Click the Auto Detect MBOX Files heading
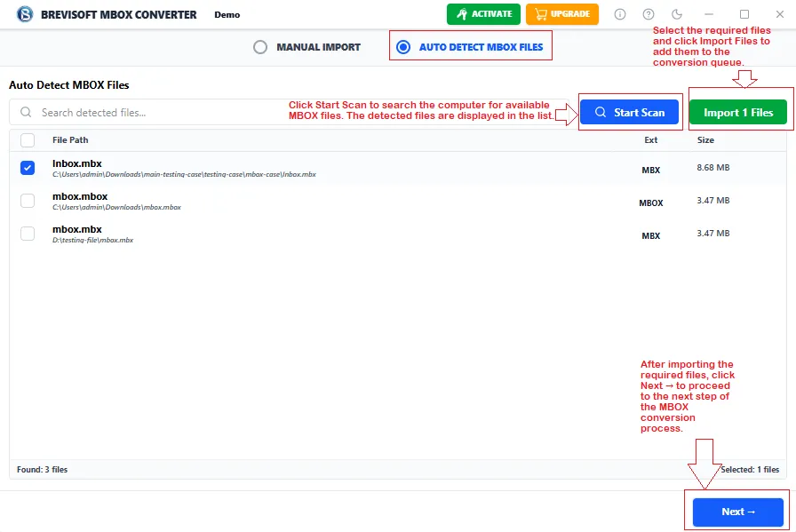Viewport: 796px width, 532px height. click(69, 84)
